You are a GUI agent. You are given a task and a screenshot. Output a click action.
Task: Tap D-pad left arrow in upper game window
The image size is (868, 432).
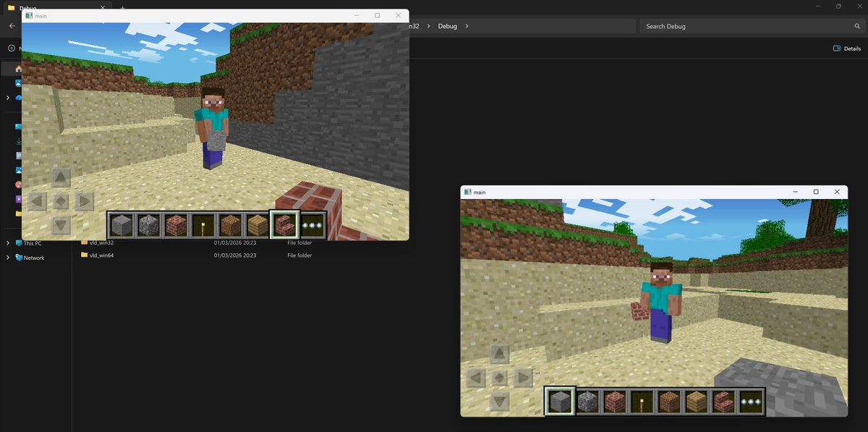click(37, 201)
